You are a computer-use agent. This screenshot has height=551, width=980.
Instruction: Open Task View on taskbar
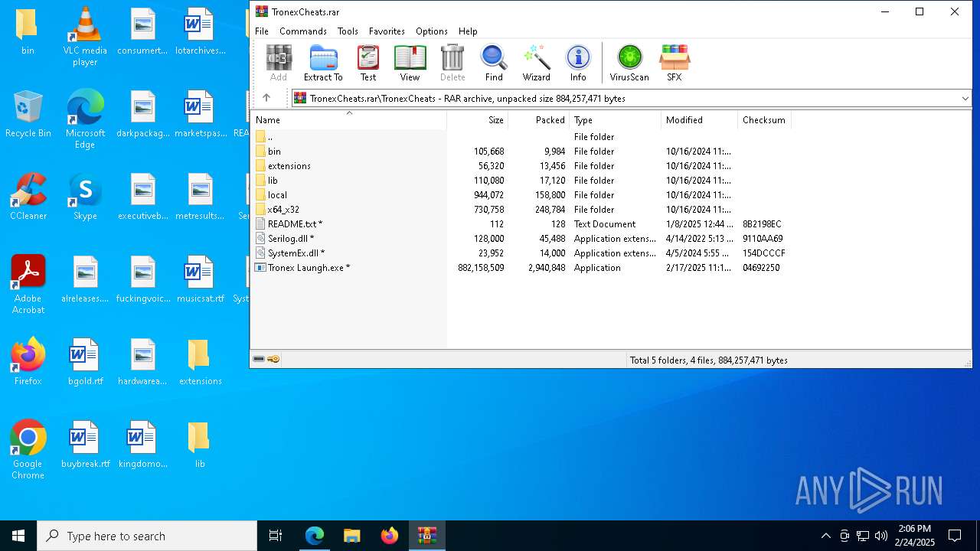tap(276, 536)
